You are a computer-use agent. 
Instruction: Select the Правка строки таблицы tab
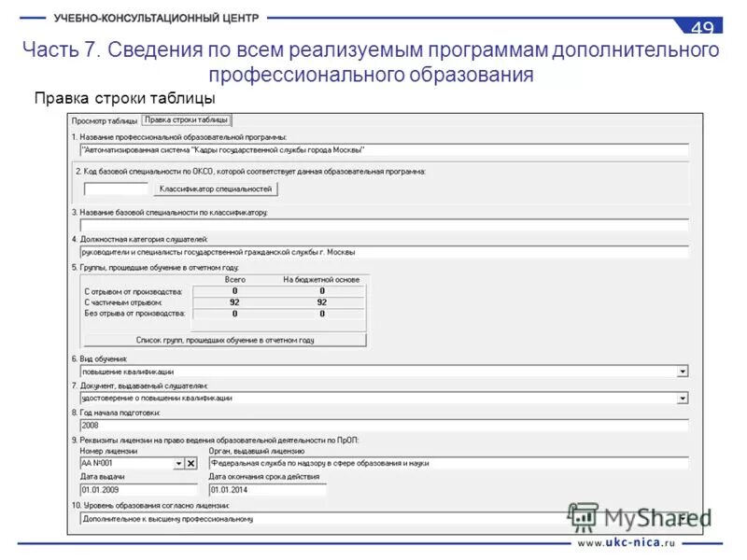tap(187, 119)
